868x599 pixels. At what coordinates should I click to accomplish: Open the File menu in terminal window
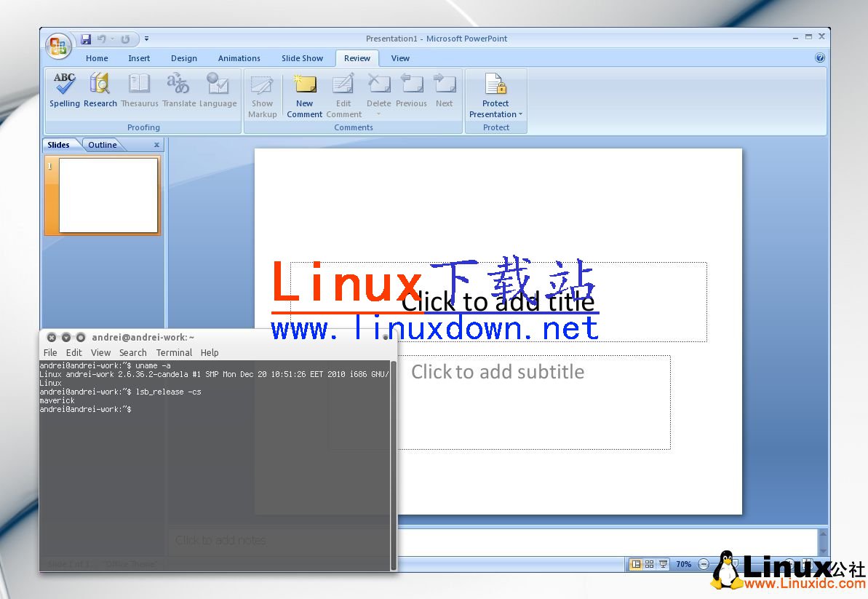pyautogui.click(x=50, y=353)
